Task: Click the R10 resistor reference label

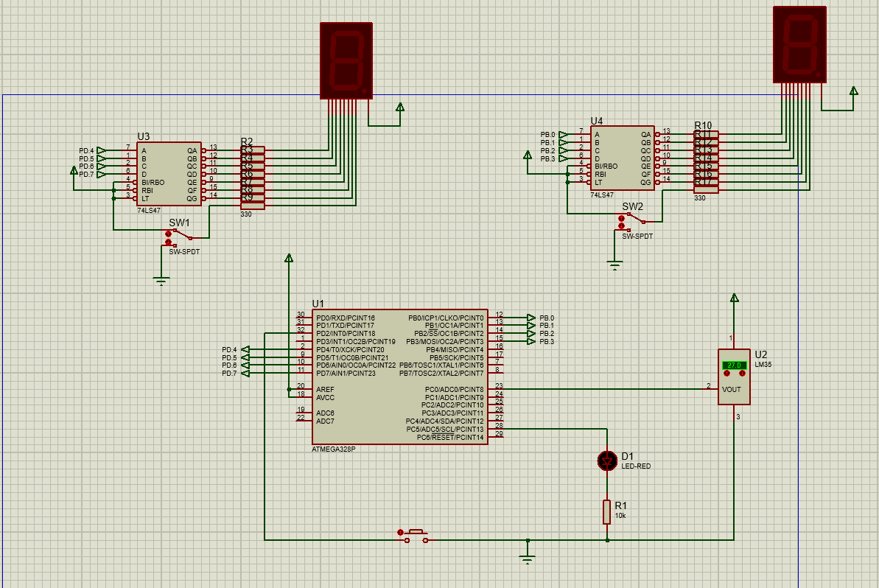Action: point(703,125)
